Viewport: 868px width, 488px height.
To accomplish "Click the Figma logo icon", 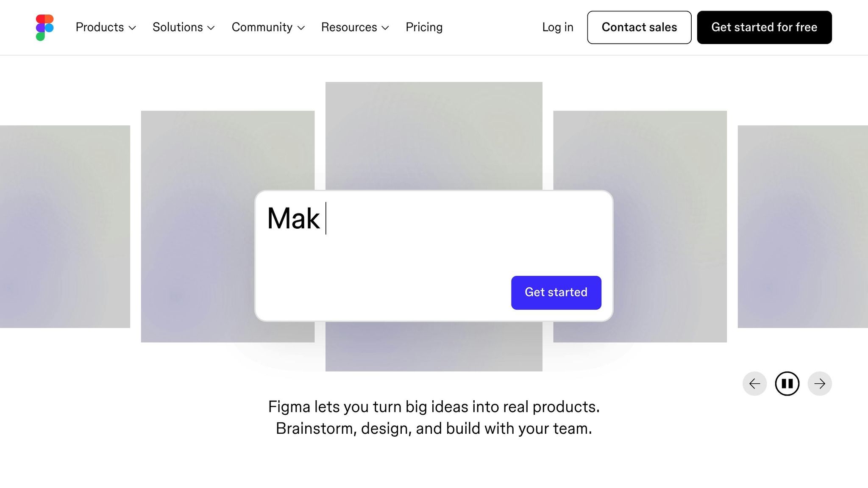I will [x=45, y=28].
